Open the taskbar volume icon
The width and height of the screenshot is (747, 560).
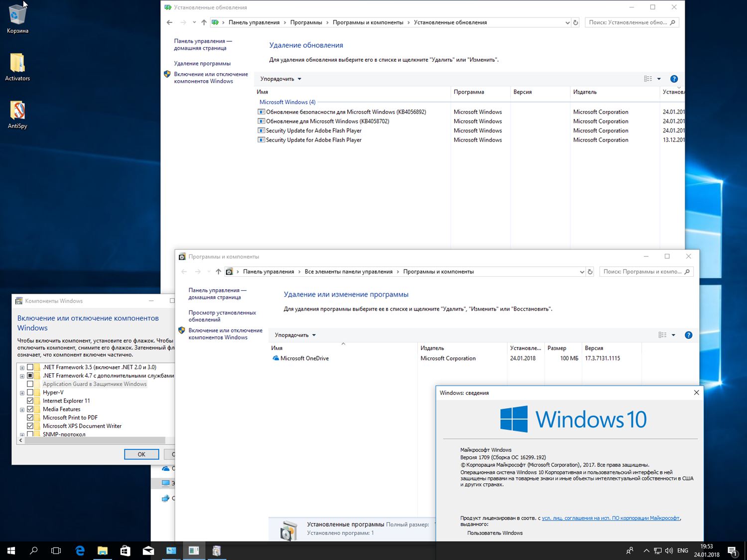[x=669, y=551]
